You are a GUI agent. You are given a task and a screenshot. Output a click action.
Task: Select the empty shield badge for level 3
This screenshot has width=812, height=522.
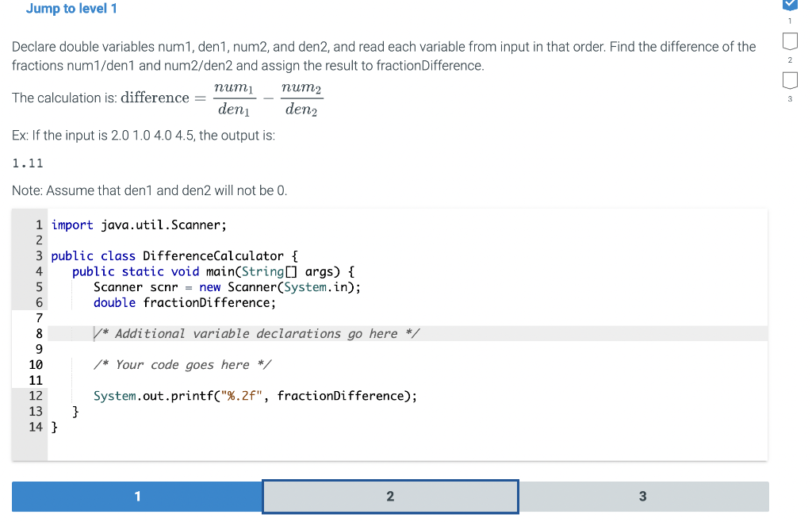coord(790,79)
